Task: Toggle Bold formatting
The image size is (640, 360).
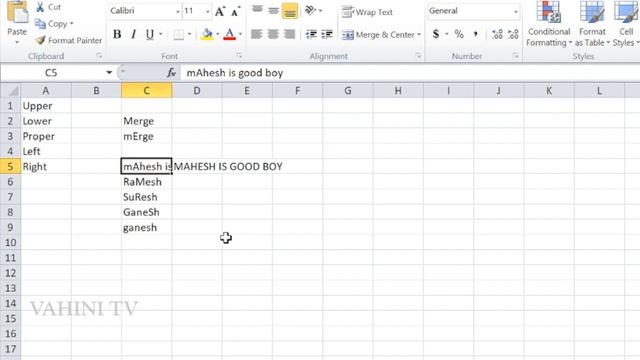Action: tap(117, 34)
